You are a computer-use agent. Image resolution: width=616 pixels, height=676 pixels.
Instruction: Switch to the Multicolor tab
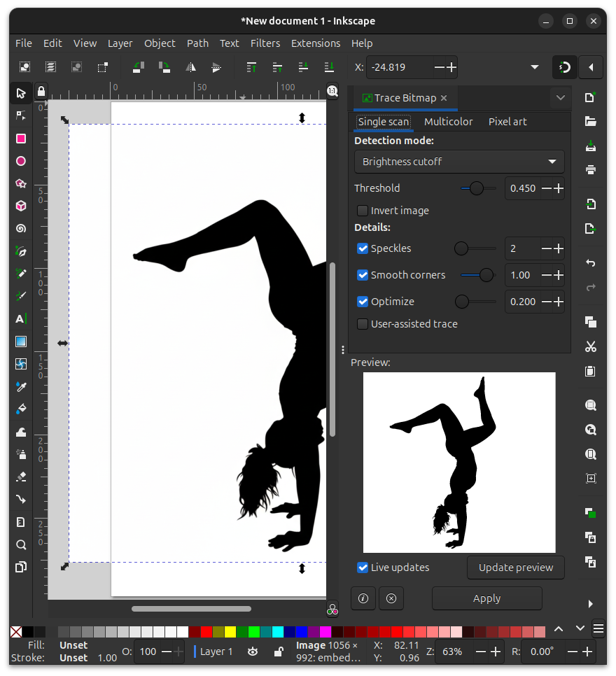(448, 122)
